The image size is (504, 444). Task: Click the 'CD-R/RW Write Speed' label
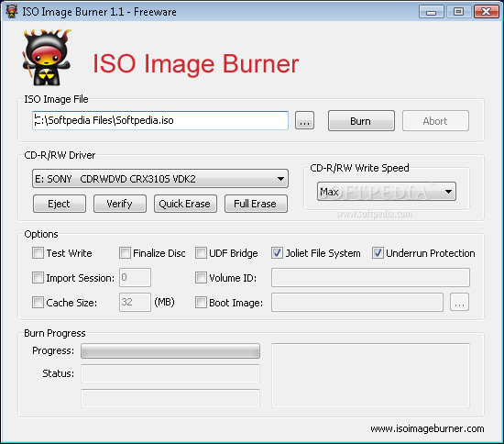click(359, 168)
